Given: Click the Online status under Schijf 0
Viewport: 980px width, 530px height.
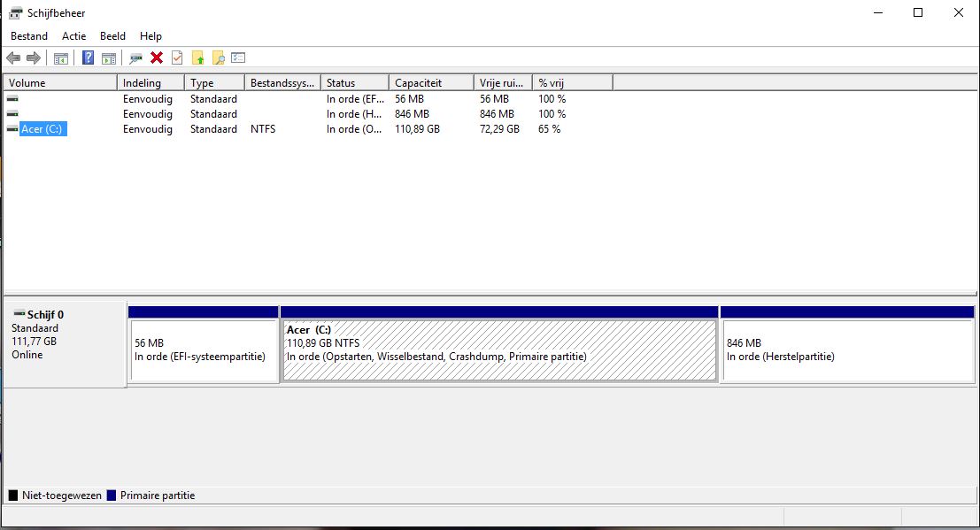Looking at the screenshot, I should pyautogui.click(x=27, y=355).
